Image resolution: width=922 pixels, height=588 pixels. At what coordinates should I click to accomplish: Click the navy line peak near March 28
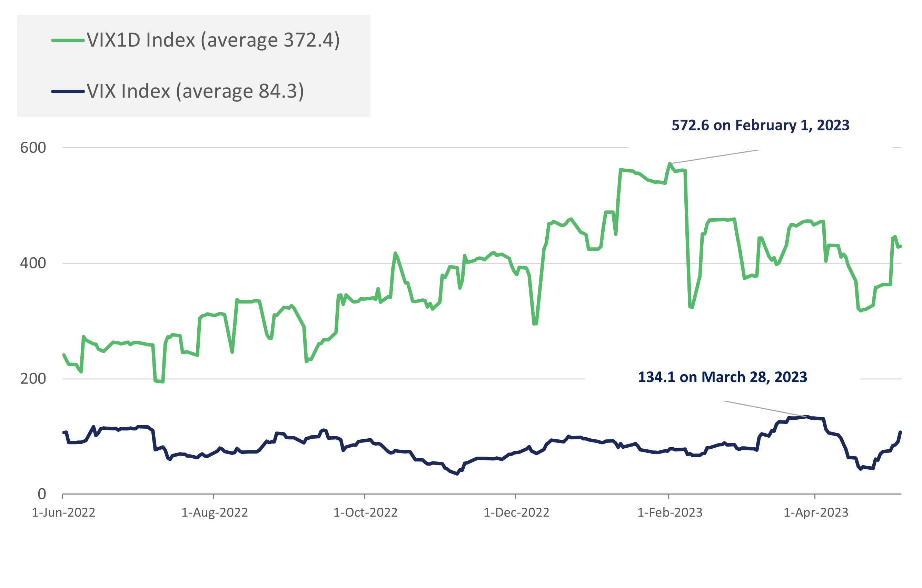(x=806, y=417)
